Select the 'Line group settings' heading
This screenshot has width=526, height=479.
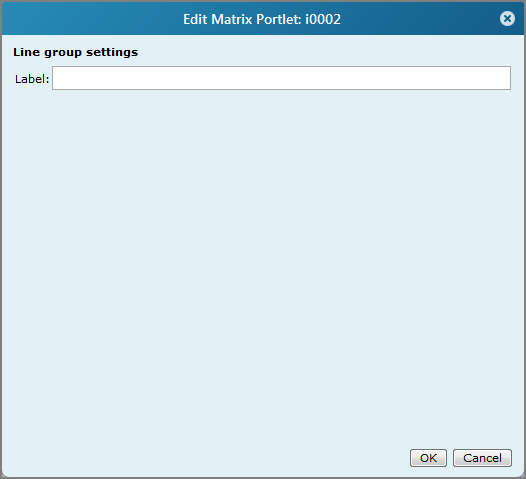click(75, 52)
